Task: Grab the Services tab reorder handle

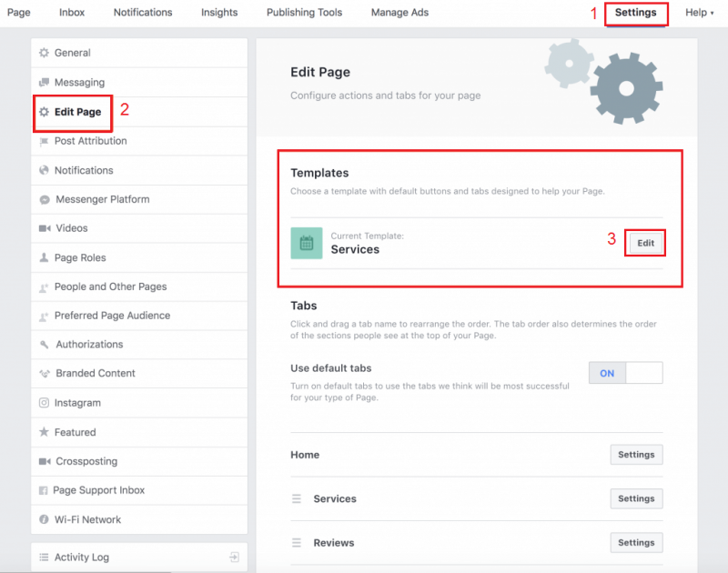Action: click(x=297, y=498)
